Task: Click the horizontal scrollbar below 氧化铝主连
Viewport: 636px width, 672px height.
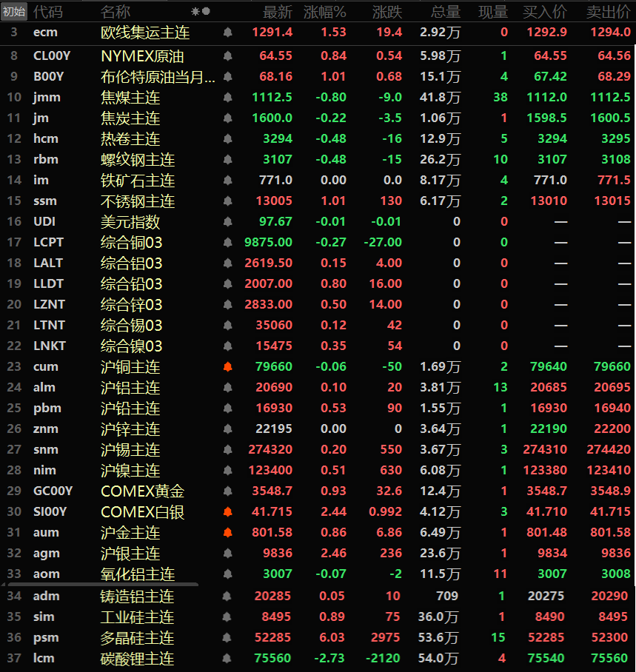Action: click(x=100, y=585)
